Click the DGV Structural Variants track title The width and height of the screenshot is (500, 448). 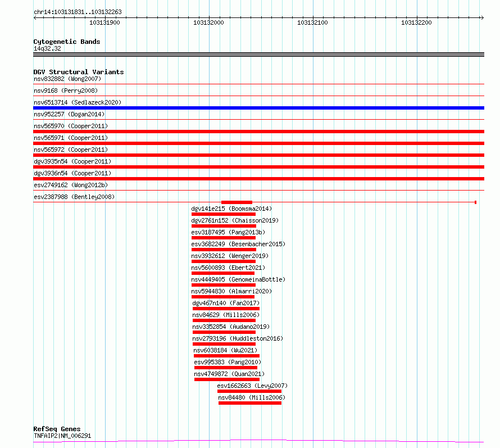tap(79, 72)
